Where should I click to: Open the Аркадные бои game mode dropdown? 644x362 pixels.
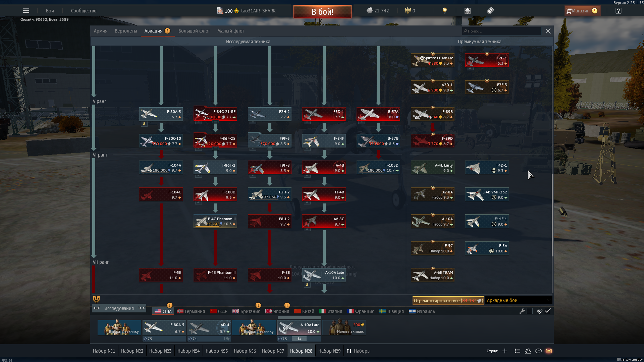(x=519, y=300)
